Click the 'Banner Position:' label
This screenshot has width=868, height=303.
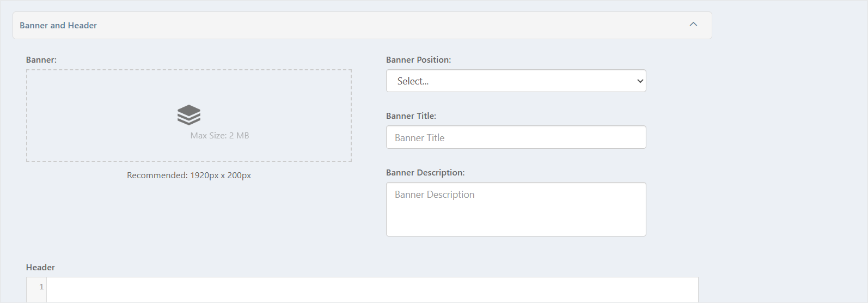point(418,60)
